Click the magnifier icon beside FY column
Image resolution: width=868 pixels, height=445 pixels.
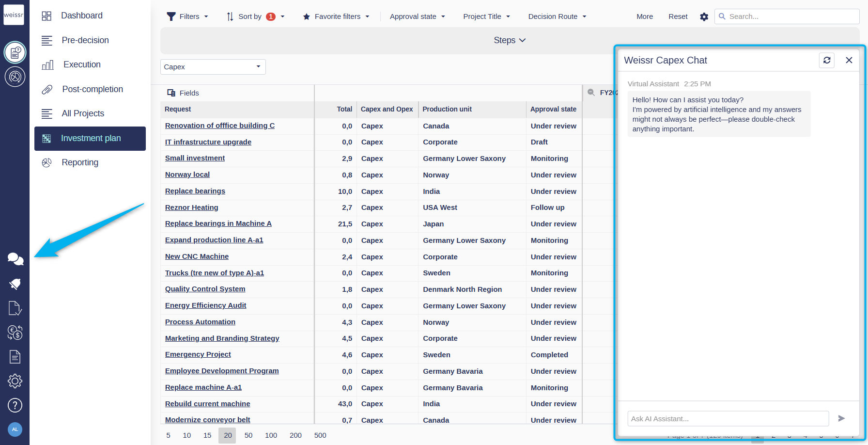[591, 93]
